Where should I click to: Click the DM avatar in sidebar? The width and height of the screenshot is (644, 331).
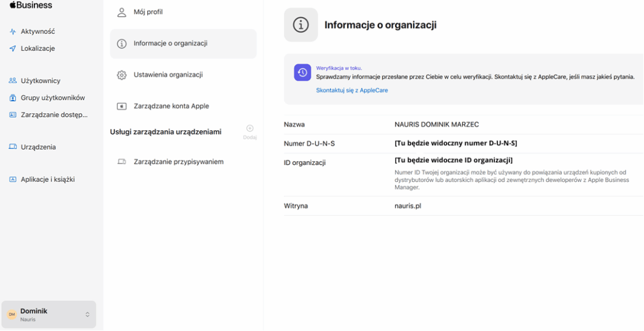12,315
